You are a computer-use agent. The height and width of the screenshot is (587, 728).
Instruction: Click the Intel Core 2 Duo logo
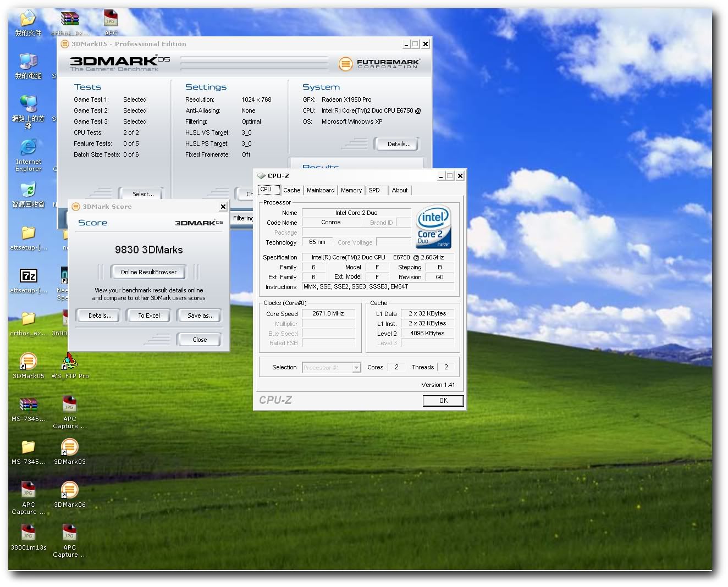434,227
